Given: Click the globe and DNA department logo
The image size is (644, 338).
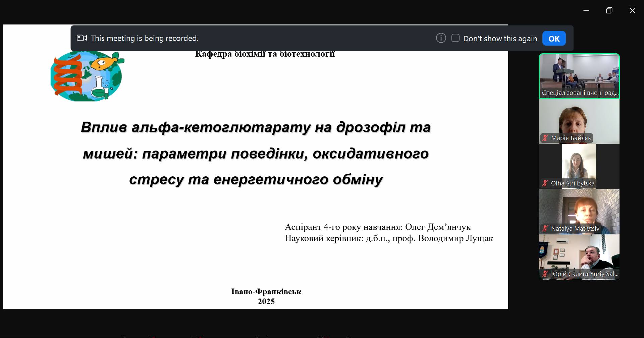Looking at the screenshot, I should (87, 76).
